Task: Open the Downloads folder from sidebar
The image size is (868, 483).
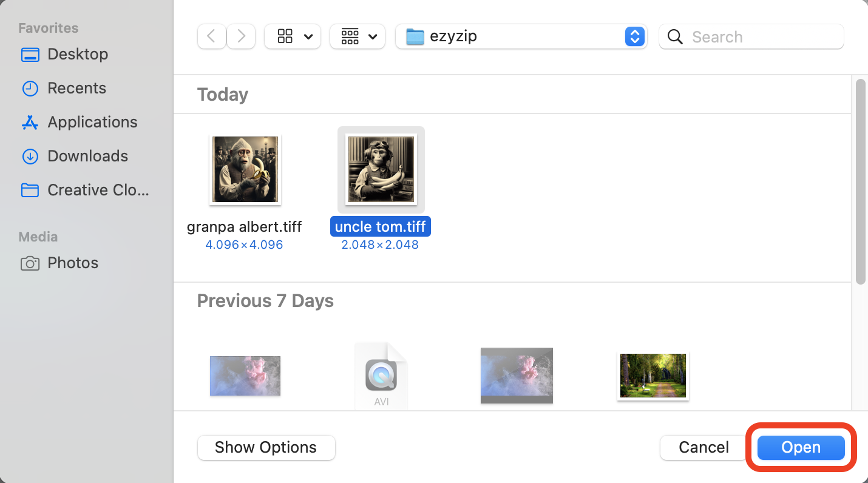Action: 87,156
